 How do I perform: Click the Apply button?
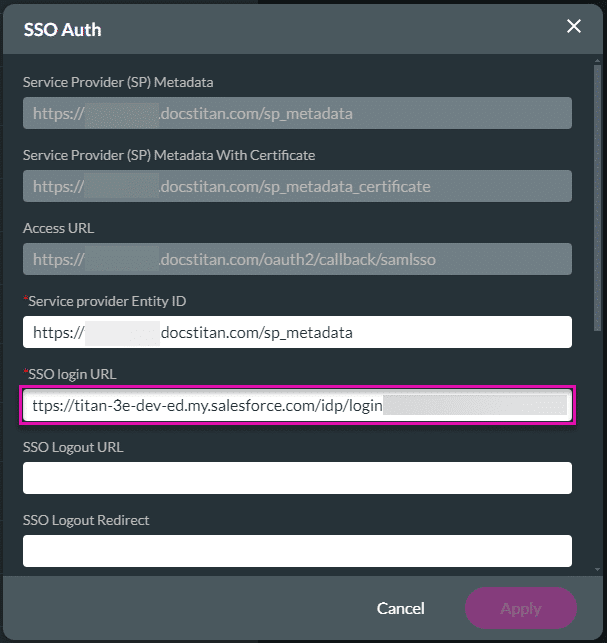(x=520, y=608)
